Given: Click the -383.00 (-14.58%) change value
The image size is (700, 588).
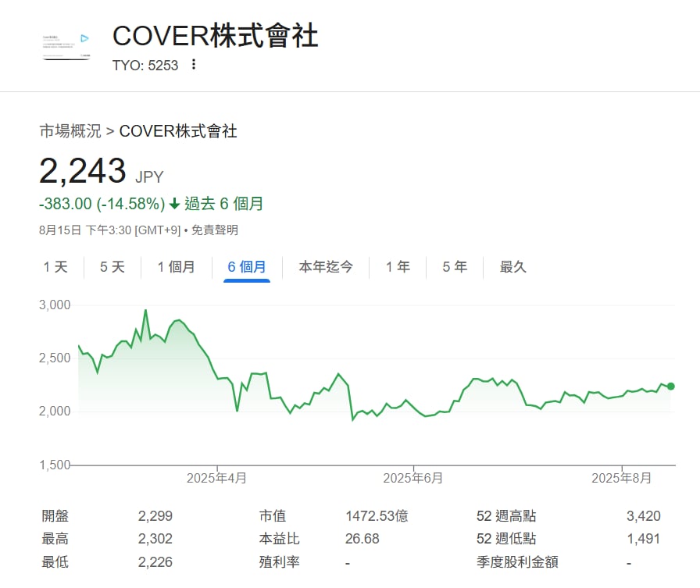Looking at the screenshot, I should (102, 204).
